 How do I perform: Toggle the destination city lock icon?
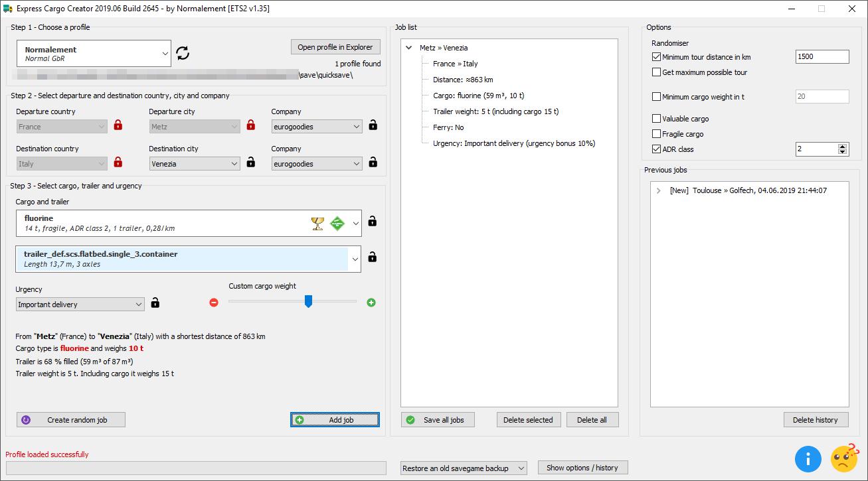pyautogui.click(x=251, y=163)
